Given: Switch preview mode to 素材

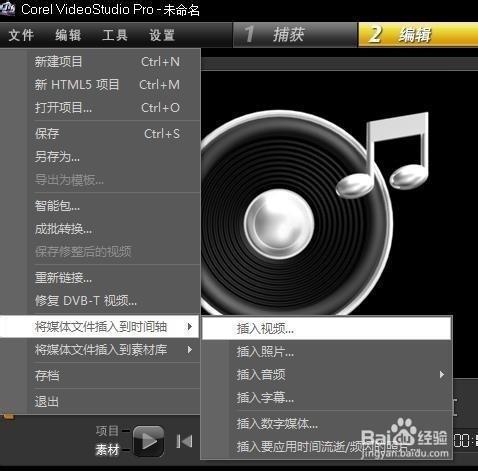Looking at the screenshot, I should pyautogui.click(x=107, y=450).
